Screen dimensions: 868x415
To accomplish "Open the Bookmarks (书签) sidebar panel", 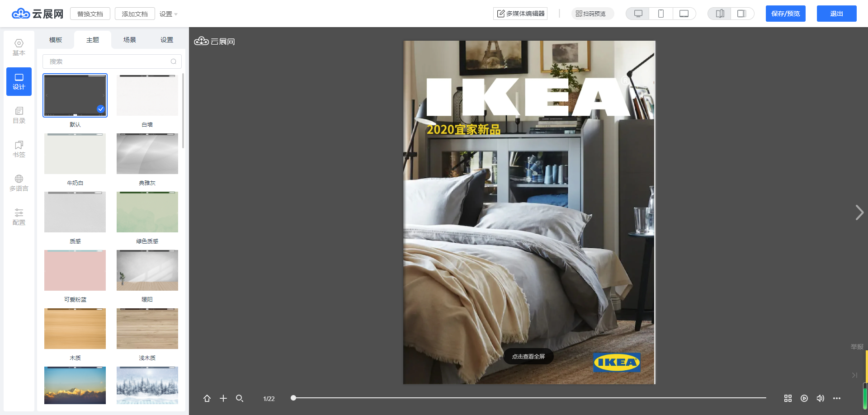I will [x=19, y=149].
